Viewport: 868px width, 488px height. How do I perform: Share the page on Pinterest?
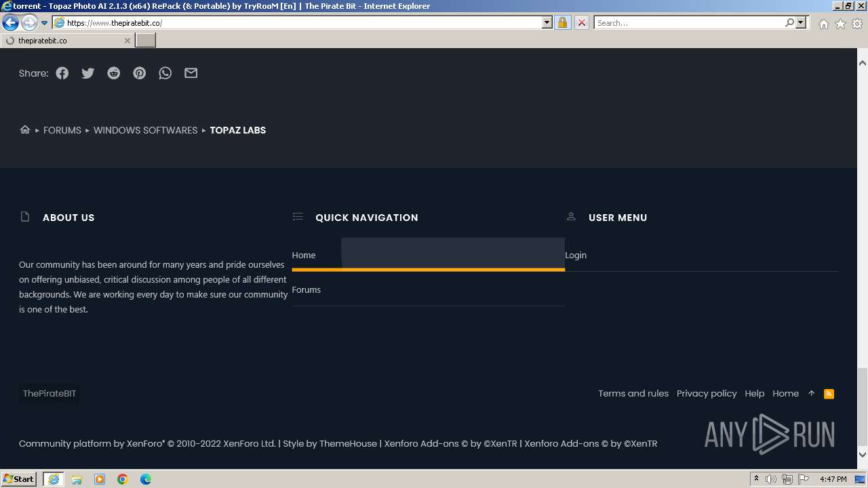tap(140, 73)
